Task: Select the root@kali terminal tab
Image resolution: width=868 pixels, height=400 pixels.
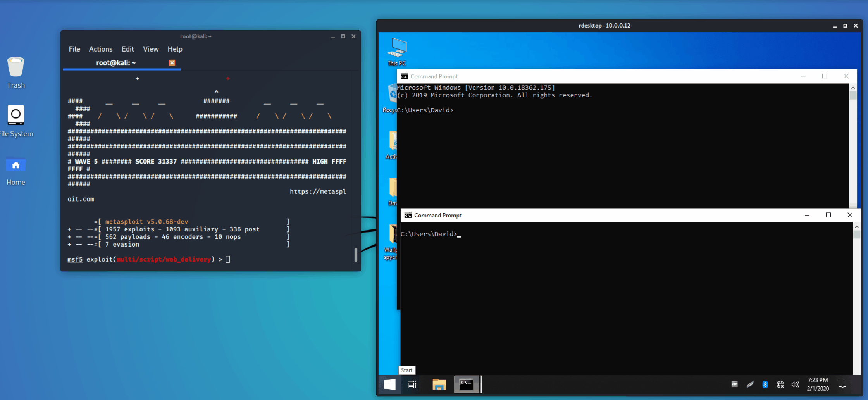Action: tap(116, 63)
